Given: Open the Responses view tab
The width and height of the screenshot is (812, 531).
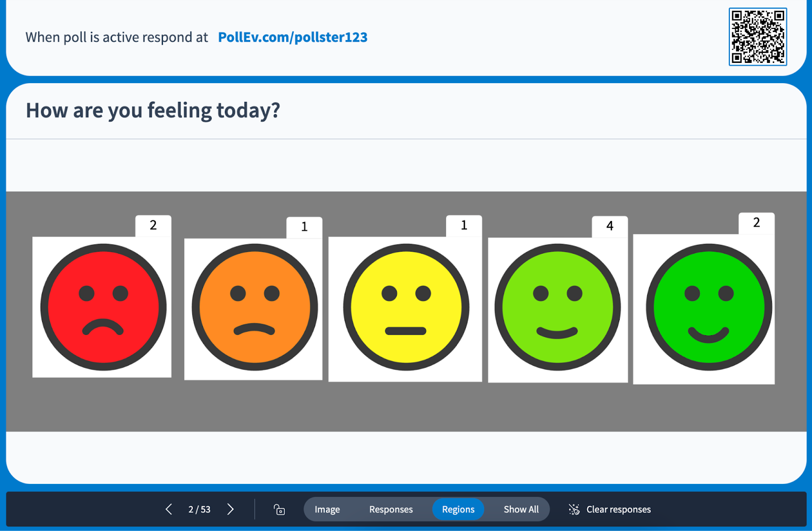Looking at the screenshot, I should 391,509.
